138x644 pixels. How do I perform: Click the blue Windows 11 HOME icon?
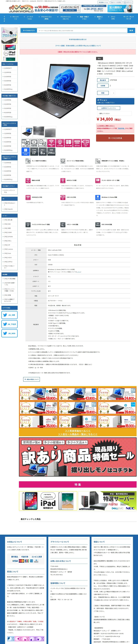coord(26,152)
